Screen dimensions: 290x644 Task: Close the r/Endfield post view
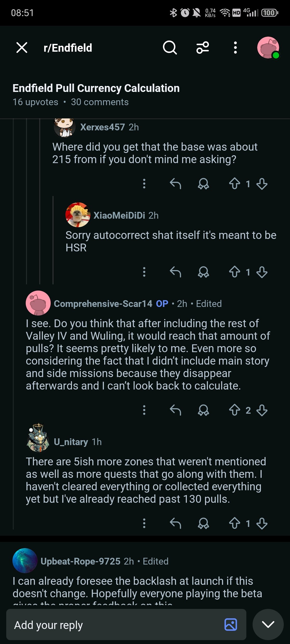tap(22, 48)
